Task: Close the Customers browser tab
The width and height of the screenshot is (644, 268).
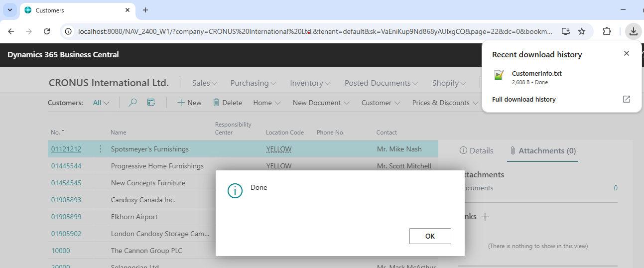Action: coord(128,10)
